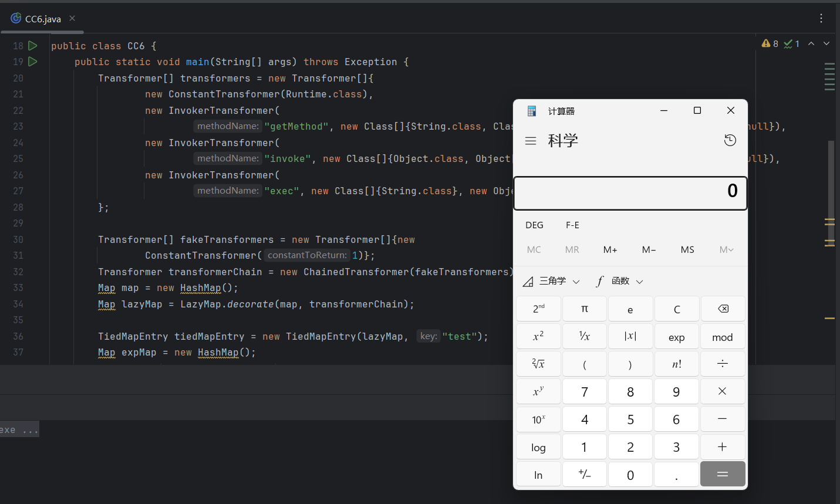Expand the 三角学 trigonometry dropdown

pos(551,281)
